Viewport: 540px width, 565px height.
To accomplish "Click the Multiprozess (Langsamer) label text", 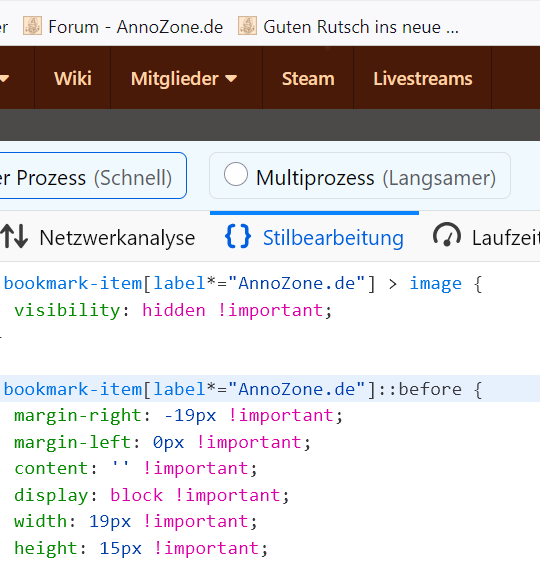I will point(376,178).
